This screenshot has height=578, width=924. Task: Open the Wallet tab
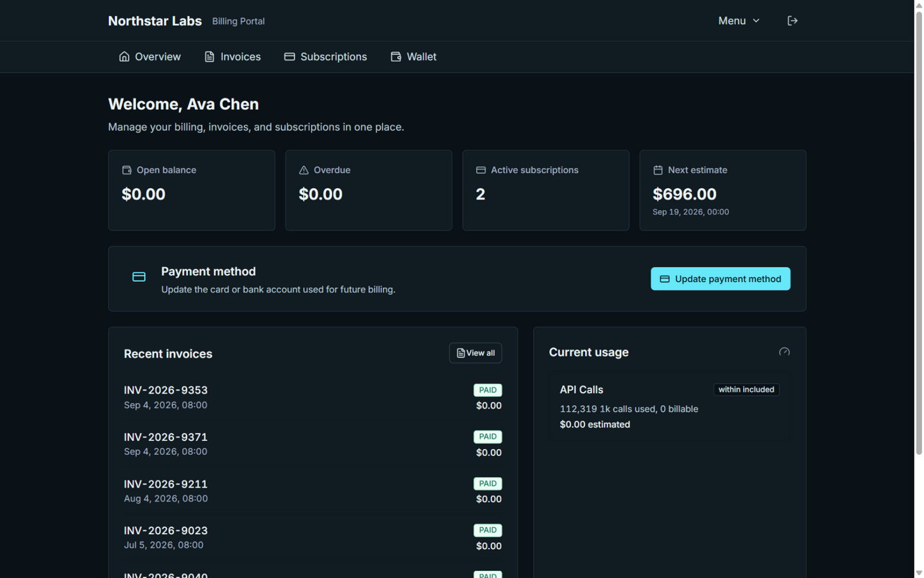click(413, 57)
